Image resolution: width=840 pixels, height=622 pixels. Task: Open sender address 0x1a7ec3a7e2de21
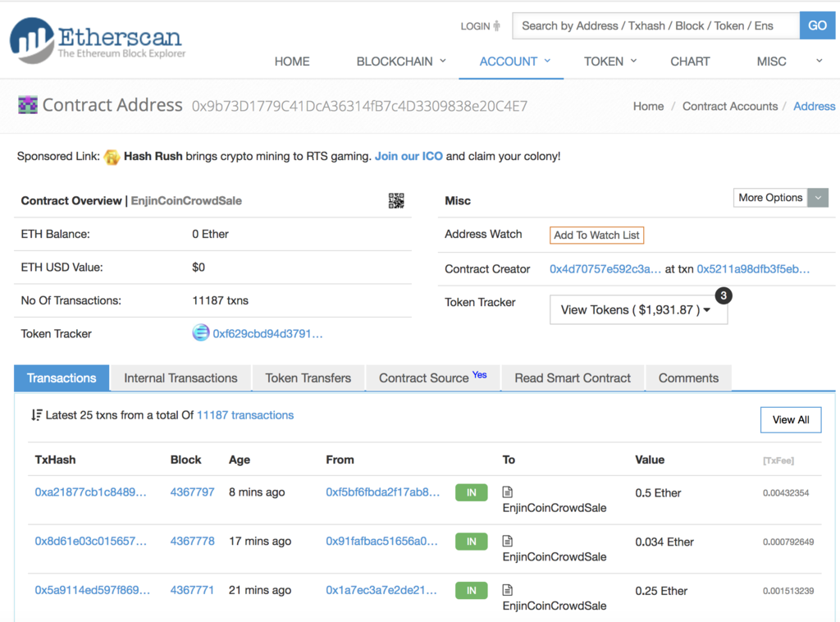click(381, 590)
